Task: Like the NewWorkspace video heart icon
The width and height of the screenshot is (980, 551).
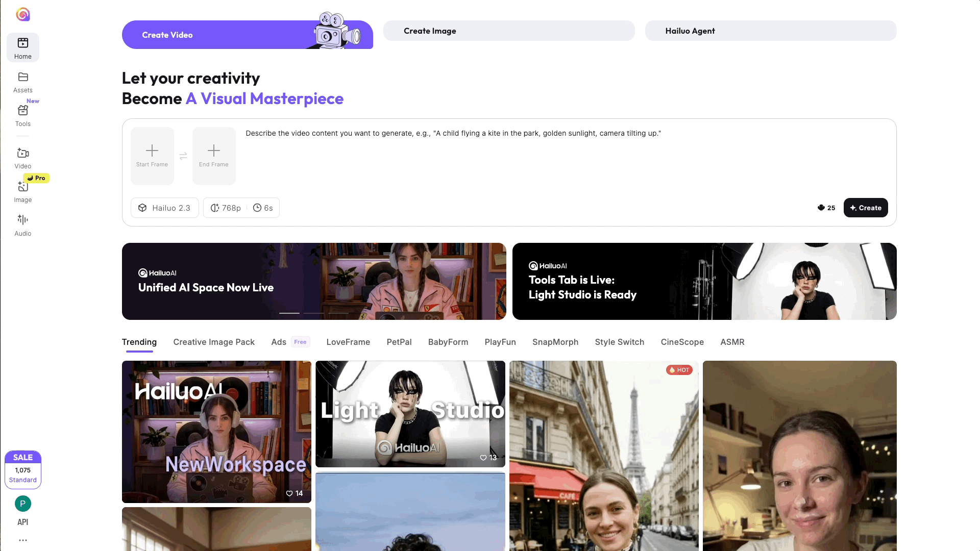Action: point(289,493)
